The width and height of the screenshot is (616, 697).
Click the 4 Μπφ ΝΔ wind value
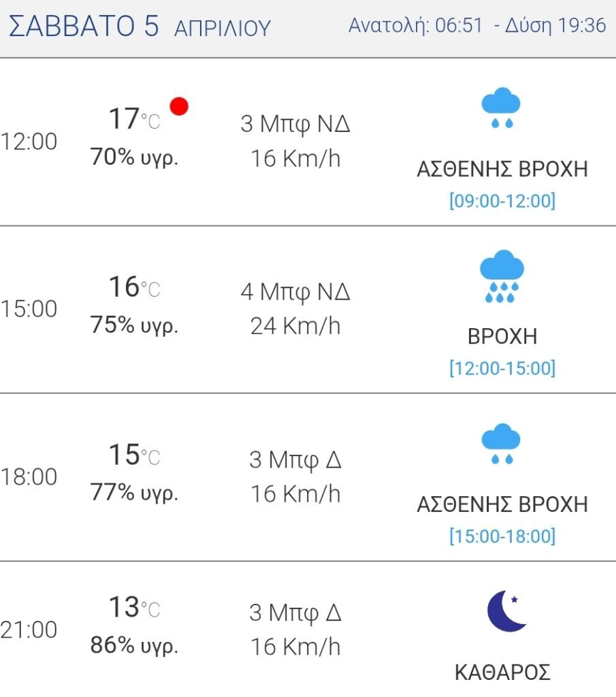tap(295, 293)
